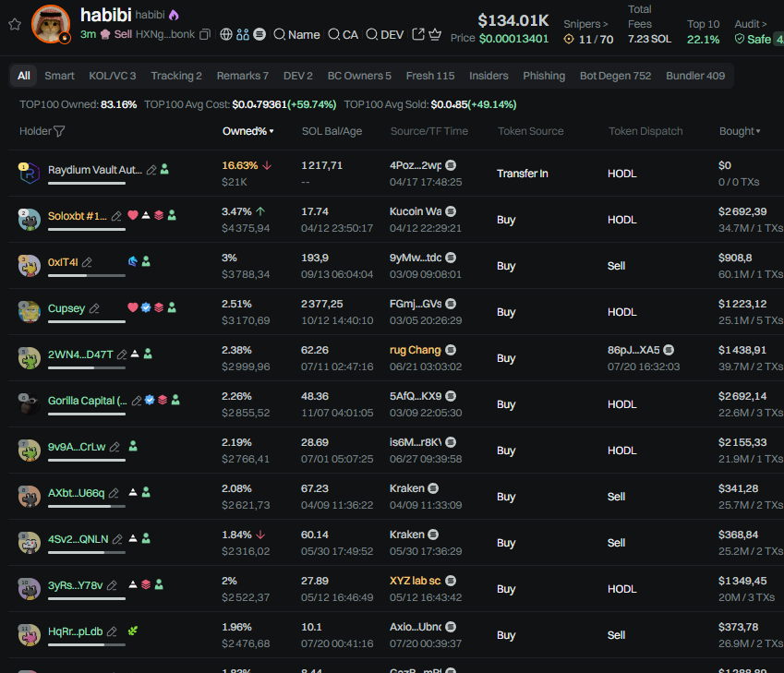This screenshot has width=784, height=673.
Task: Click the person icon next to Raydium Vault
Action: tap(164, 170)
